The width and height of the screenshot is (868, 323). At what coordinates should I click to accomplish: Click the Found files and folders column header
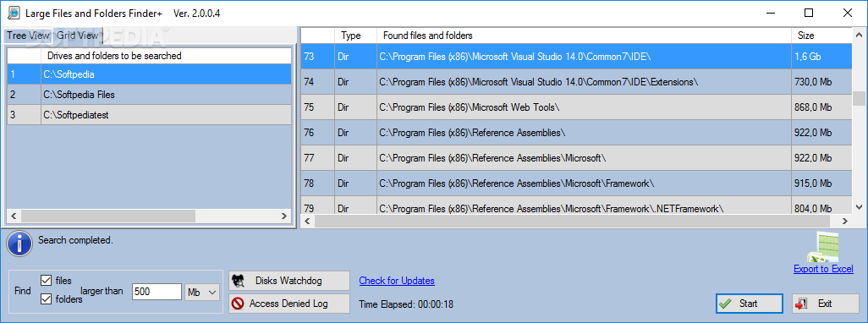(x=584, y=36)
